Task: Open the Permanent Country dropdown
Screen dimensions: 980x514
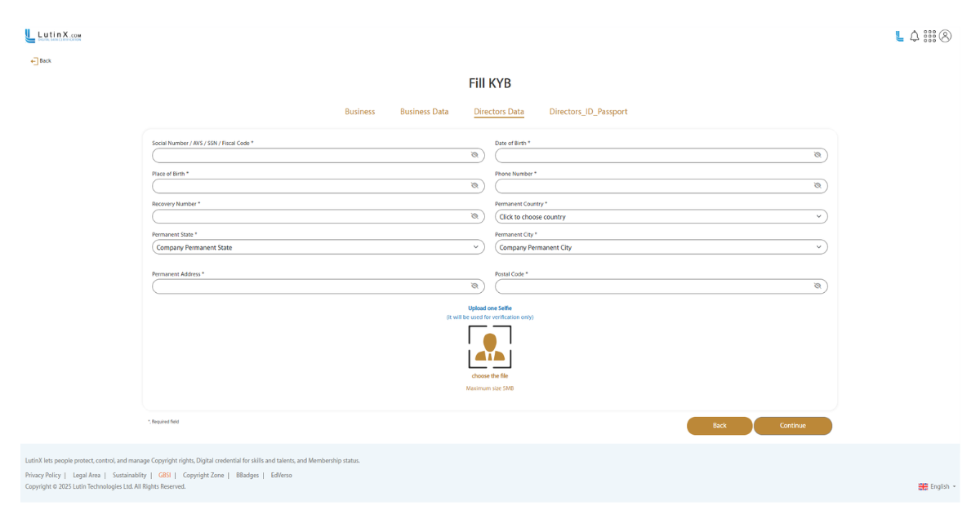Action: [x=661, y=217]
